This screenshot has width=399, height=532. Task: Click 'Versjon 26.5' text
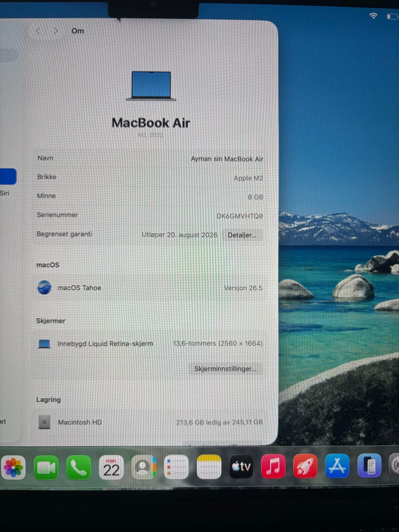tap(243, 288)
